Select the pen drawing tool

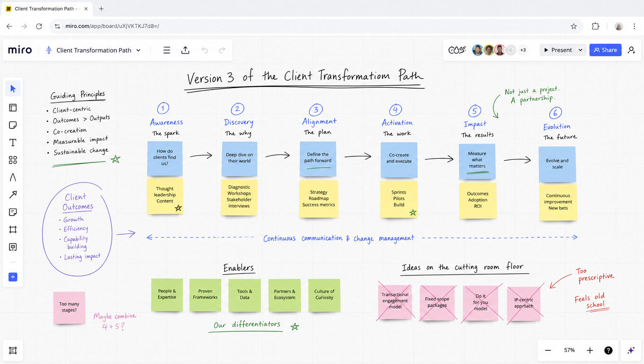point(13,178)
